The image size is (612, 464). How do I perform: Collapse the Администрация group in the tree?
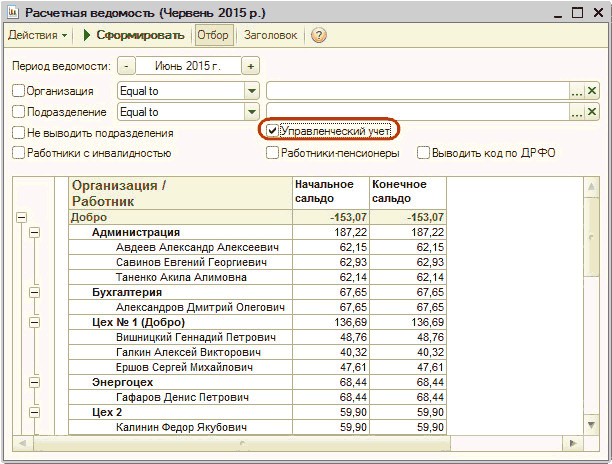(36, 232)
